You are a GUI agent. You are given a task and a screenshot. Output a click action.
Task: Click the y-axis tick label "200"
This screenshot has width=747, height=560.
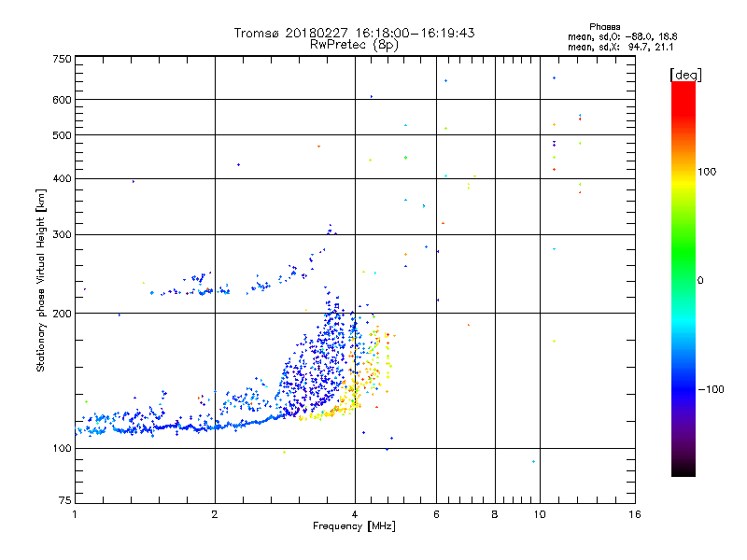click(x=62, y=314)
